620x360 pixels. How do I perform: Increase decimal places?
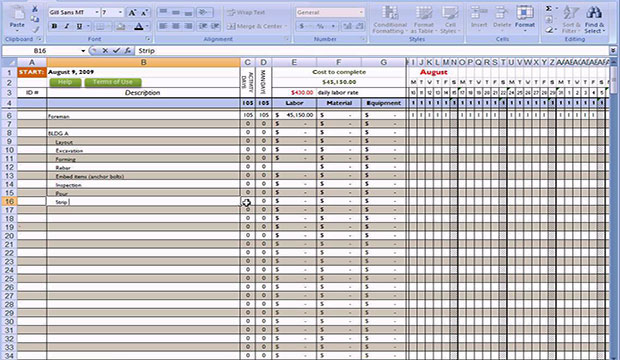(348, 27)
